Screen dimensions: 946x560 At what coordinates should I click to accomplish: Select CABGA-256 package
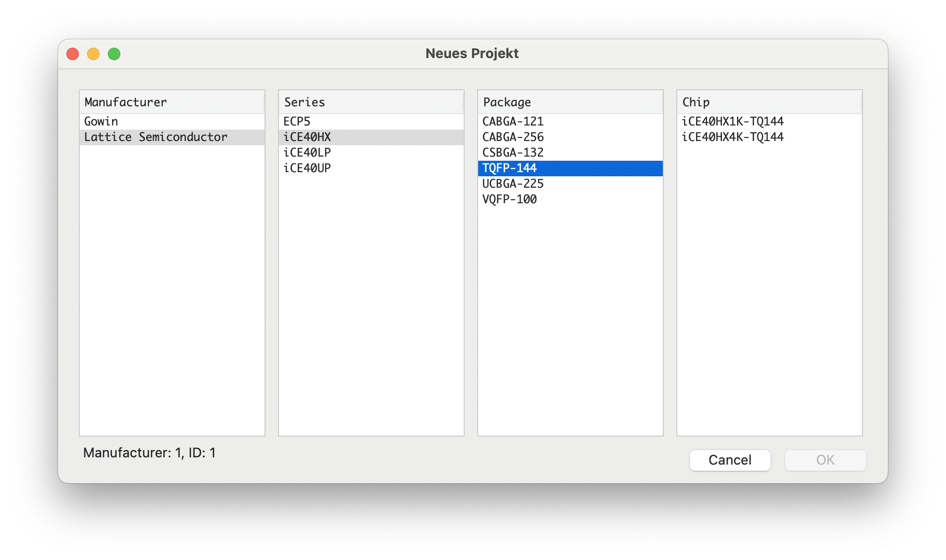coord(571,137)
